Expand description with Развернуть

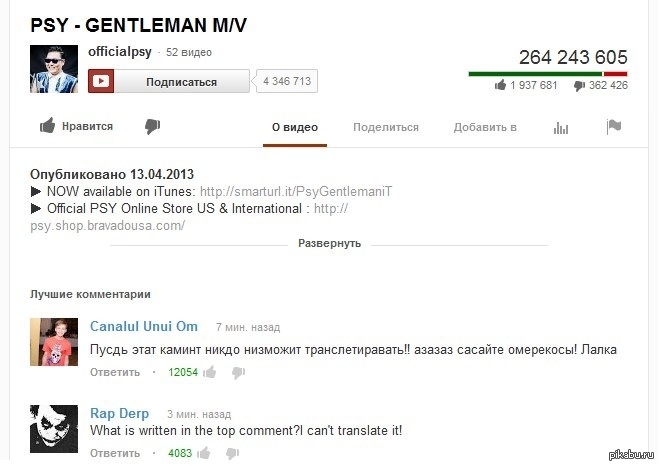tap(330, 243)
